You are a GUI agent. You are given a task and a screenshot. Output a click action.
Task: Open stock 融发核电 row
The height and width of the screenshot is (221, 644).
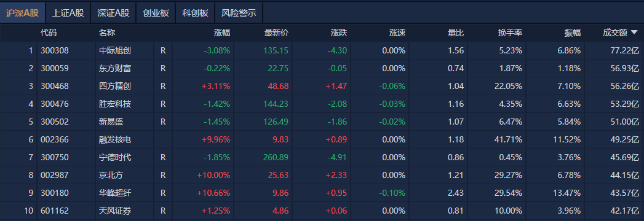322,140
